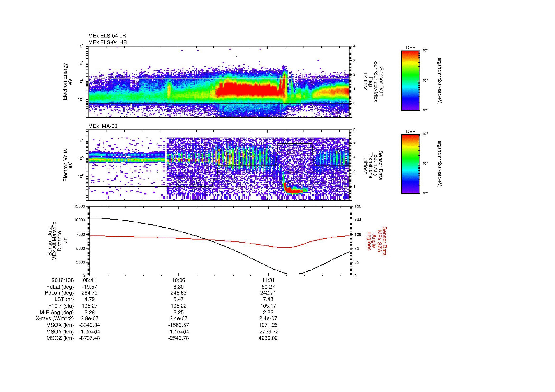
Task: Click the 'Sun/Surface/MEx Flag' axis label
Action: pos(373,82)
